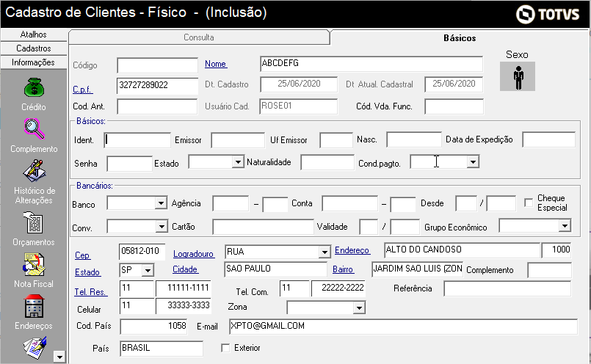Click the Cidade link
The width and height of the screenshot is (591, 364).
click(x=185, y=269)
